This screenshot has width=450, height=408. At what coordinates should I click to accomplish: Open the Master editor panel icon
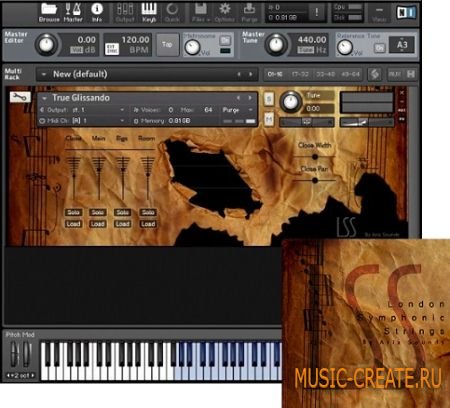pos(73,12)
